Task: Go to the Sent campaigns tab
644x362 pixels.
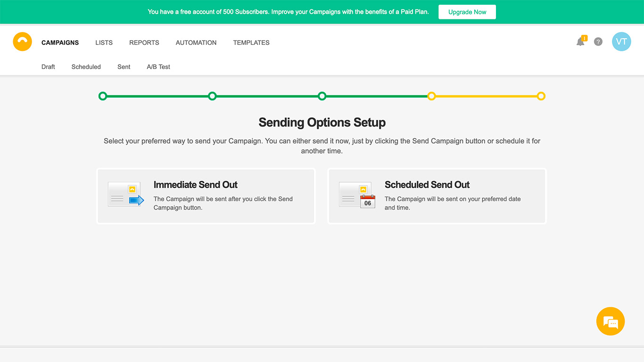Action: coord(124,67)
